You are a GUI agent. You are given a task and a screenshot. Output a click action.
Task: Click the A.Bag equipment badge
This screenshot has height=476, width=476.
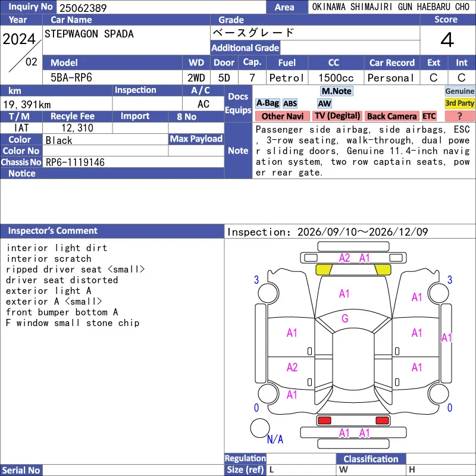tap(267, 104)
